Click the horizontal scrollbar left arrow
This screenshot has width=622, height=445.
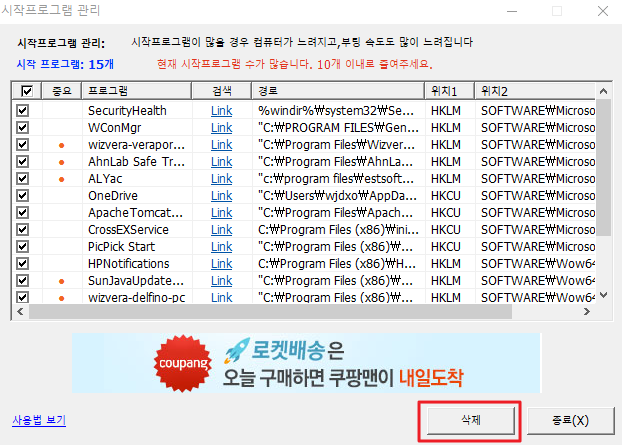click(x=20, y=312)
